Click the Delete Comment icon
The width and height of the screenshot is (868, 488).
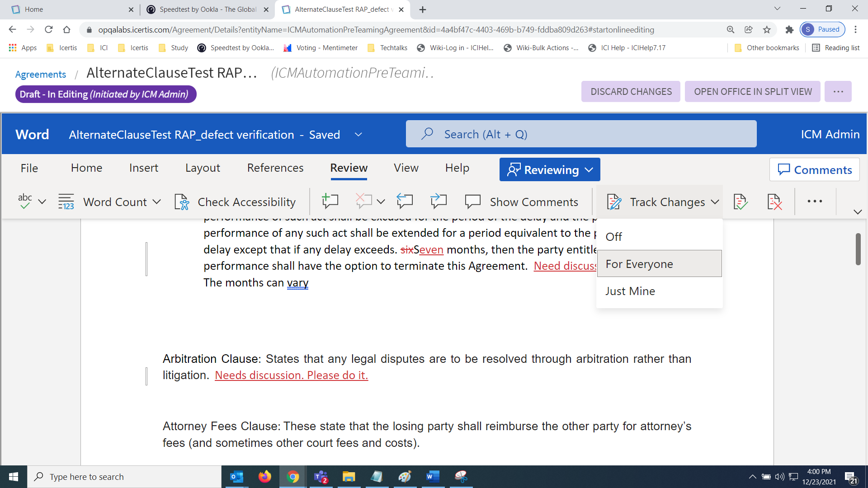click(x=363, y=202)
